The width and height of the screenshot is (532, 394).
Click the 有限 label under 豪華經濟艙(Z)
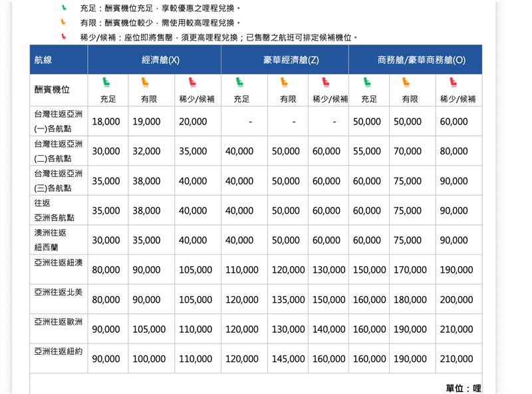[x=288, y=99]
